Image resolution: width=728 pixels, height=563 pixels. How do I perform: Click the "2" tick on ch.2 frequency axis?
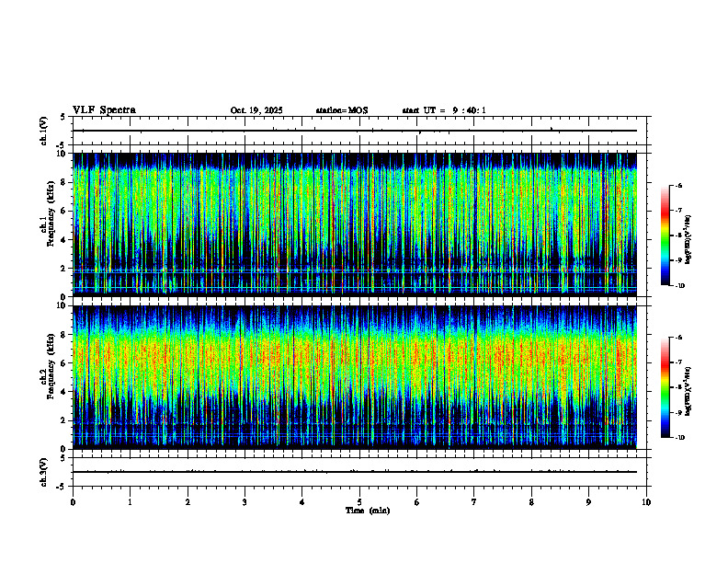pyautogui.click(x=65, y=420)
